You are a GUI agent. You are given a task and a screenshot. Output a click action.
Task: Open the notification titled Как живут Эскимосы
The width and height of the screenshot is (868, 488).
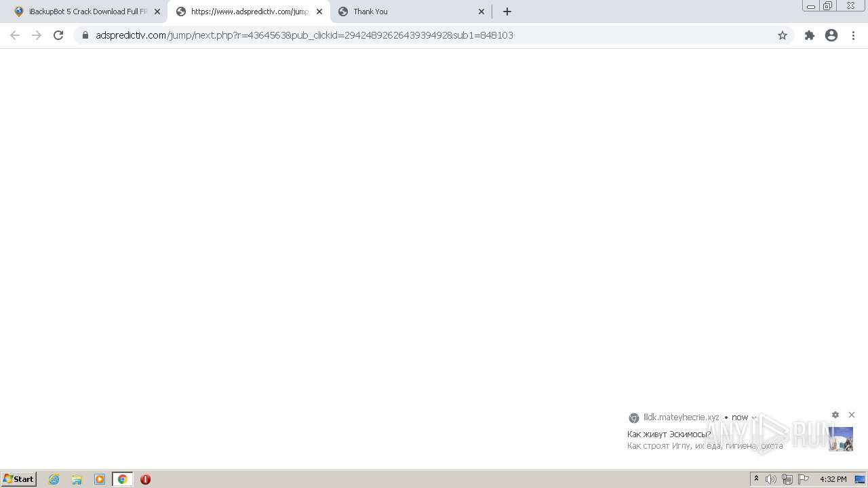(669, 434)
